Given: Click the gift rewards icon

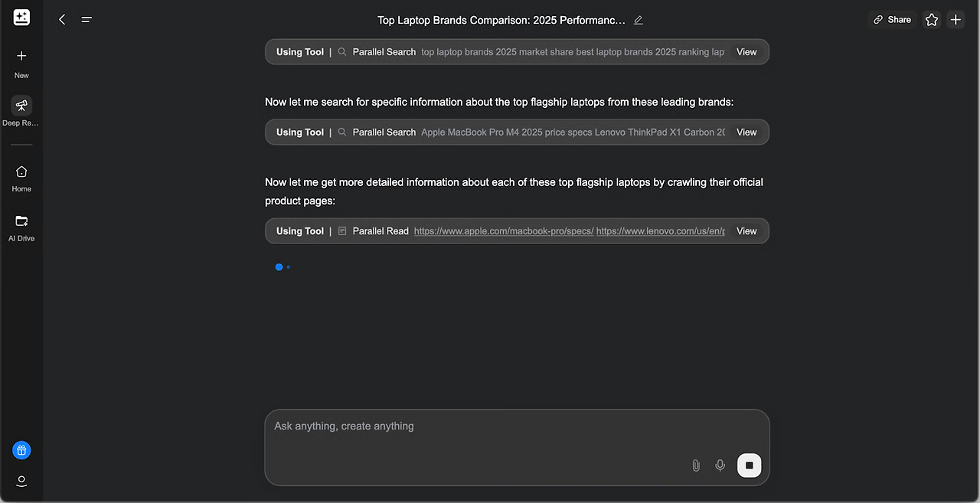Looking at the screenshot, I should [x=21, y=450].
